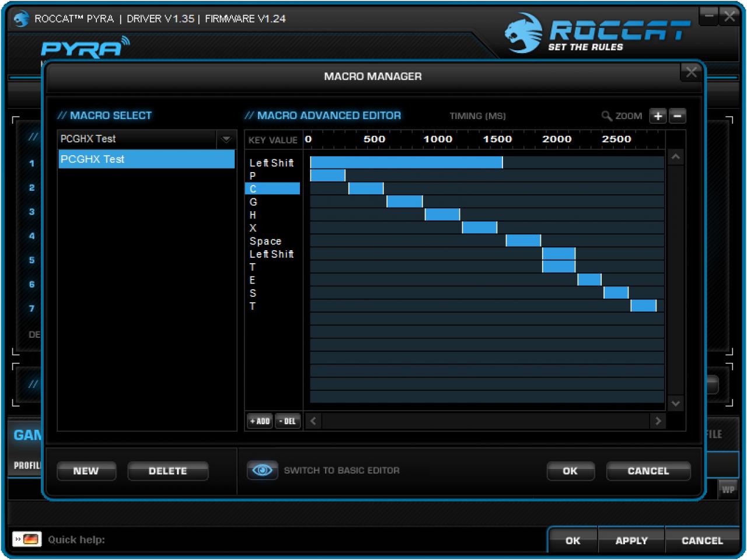
Task: Click the E key timing bar
Action: pyautogui.click(x=589, y=279)
